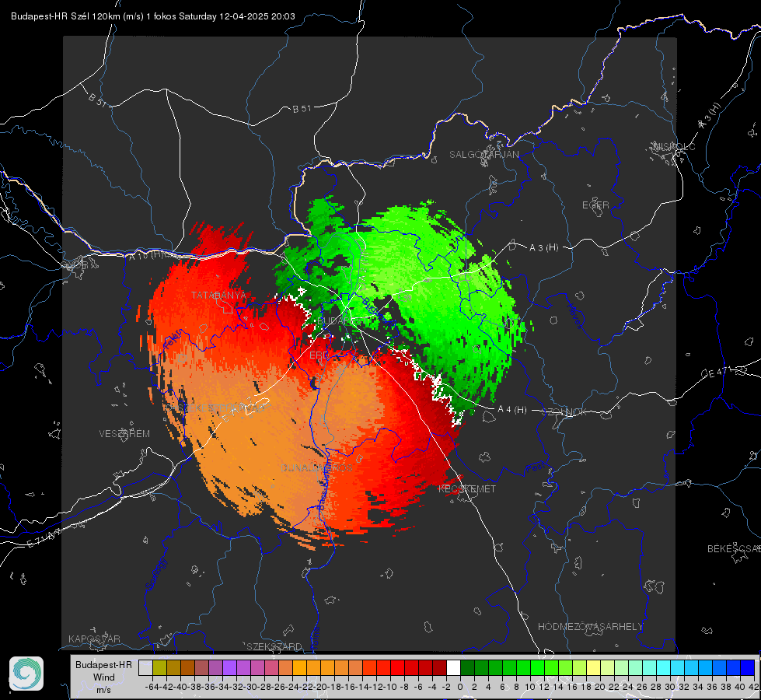Click the KAPOSVÁR city label
The height and width of the screenshot is (700, 761).
click(x=94, y=639)
